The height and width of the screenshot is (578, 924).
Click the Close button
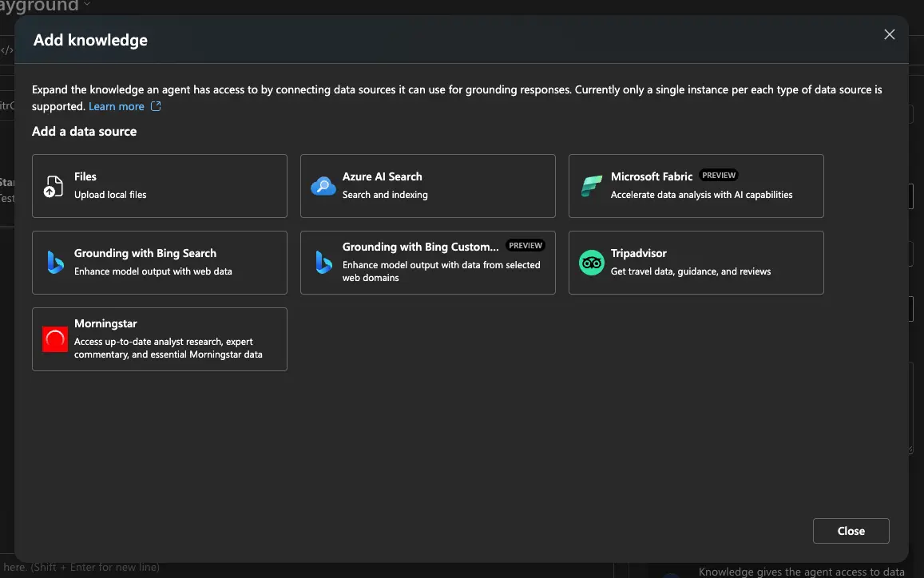(851, 531)
